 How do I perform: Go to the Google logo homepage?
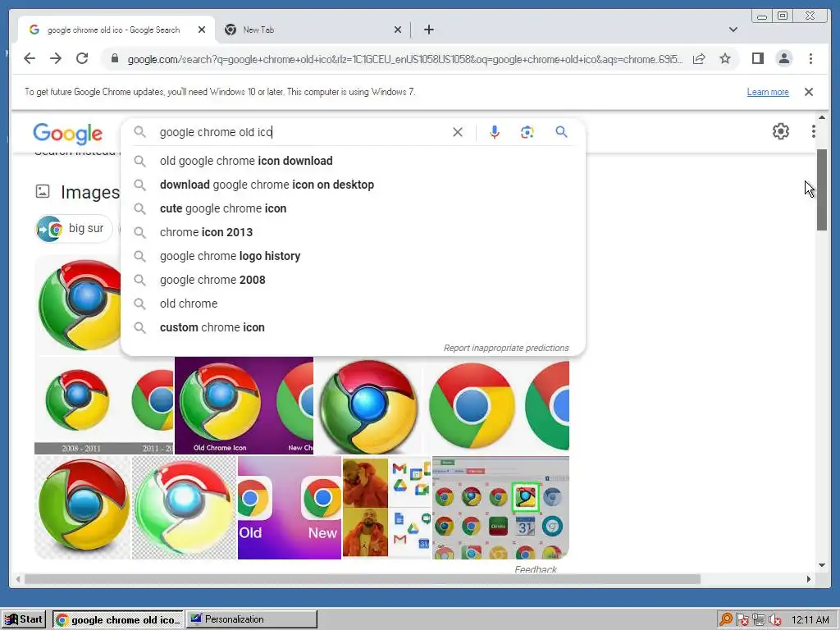(x=67, y=134)
